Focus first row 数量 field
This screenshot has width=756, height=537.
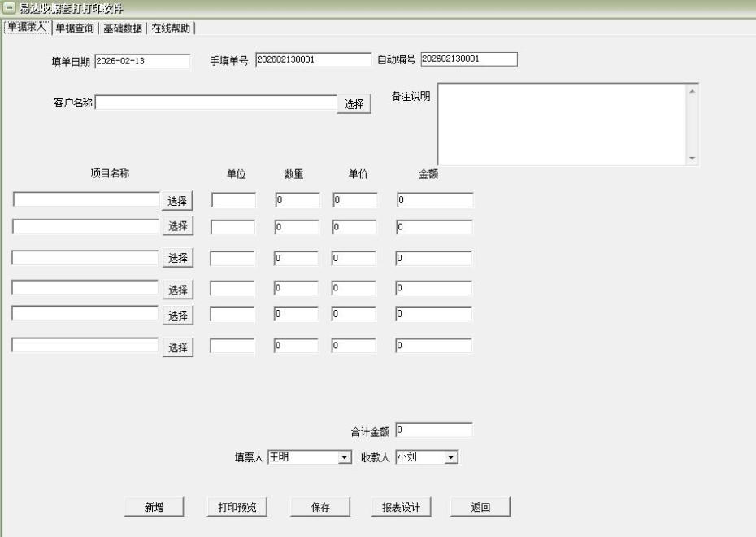pos(298,199)
